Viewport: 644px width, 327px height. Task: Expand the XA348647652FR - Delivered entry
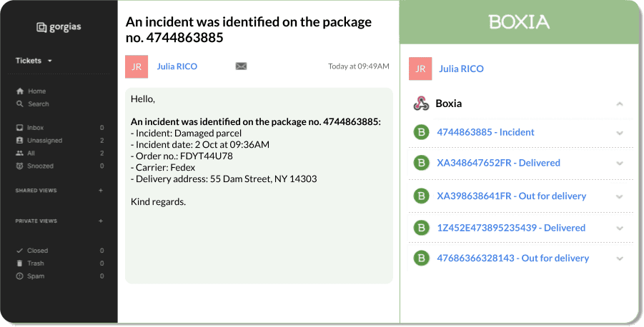coord(620,163)
